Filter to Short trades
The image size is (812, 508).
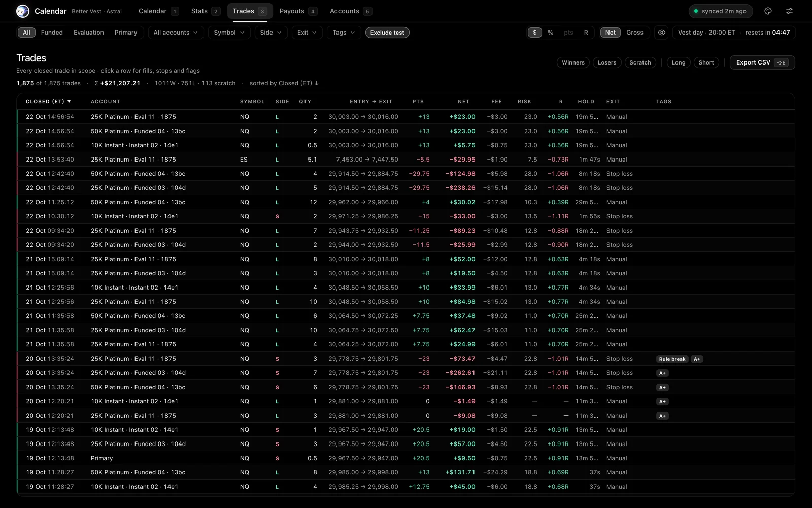706,62
